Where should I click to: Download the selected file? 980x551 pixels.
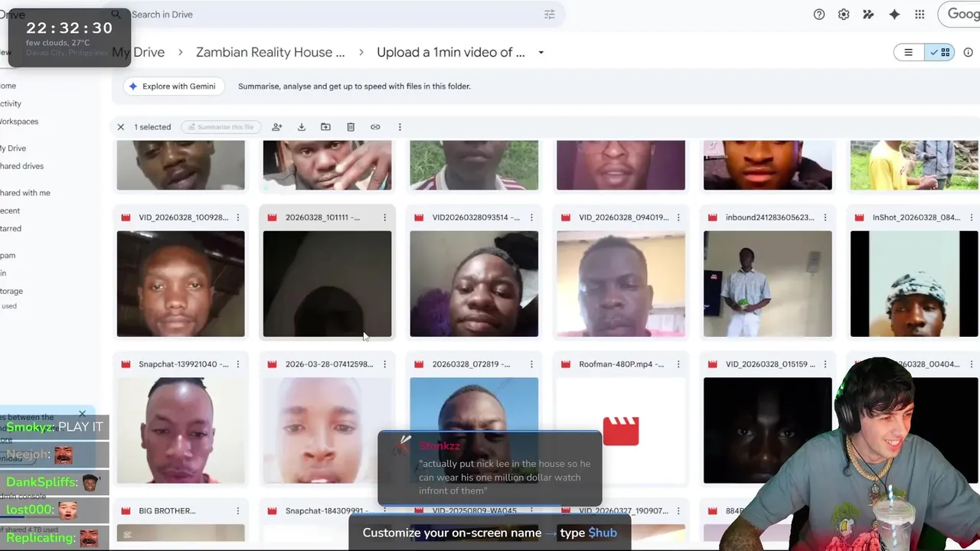(x=302, y=127)
